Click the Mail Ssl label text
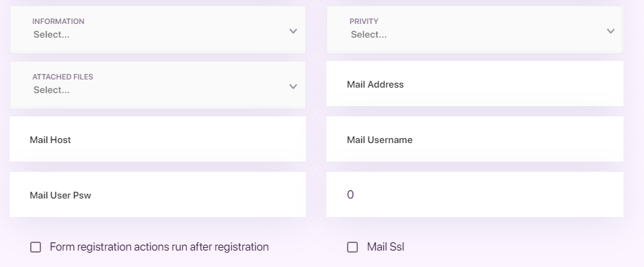 point(386,247)
